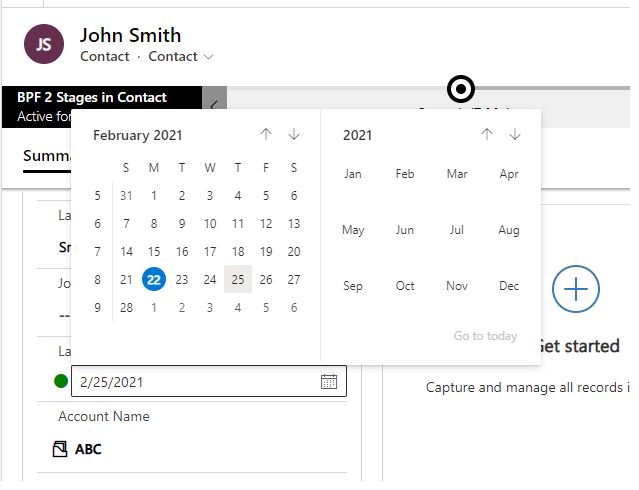
Task: Select today's date 22 highlighted blue
Action: click(154, 280)
